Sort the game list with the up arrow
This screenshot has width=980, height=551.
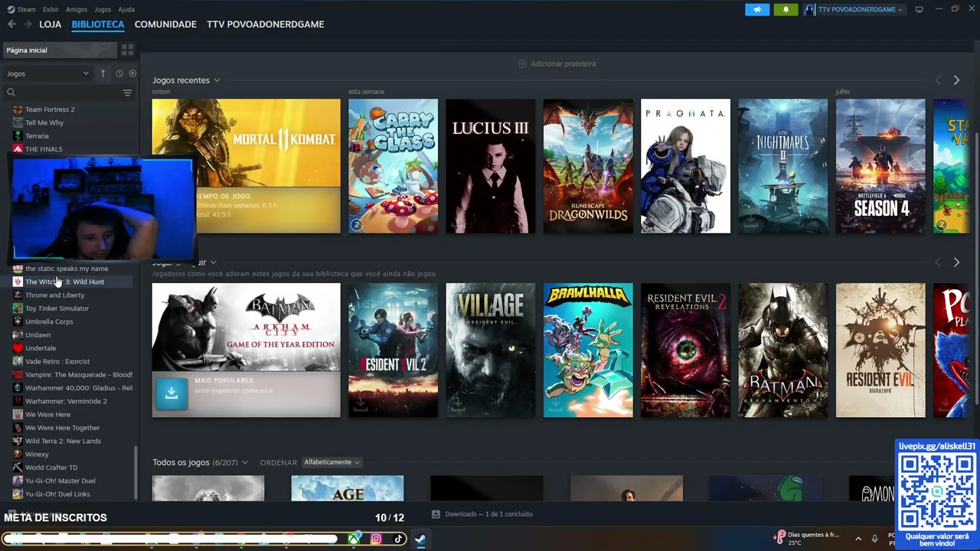(x=103, y=73)
